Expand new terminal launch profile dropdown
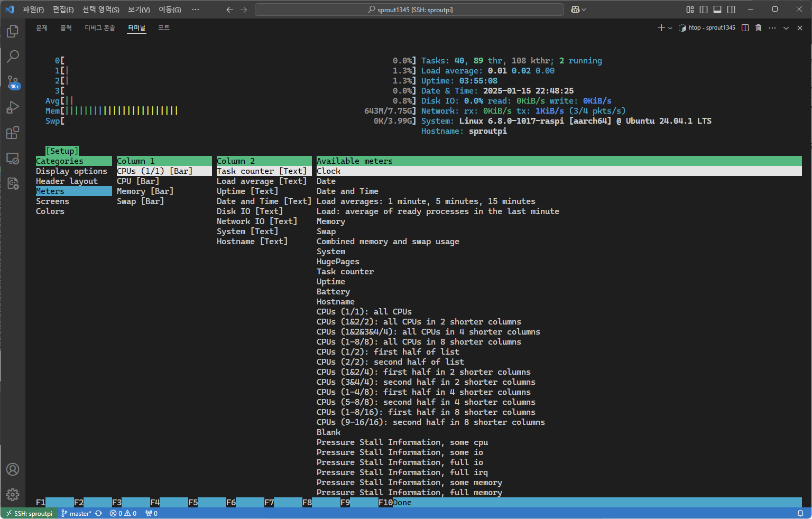812x519 pixels. tap(670, 28)
